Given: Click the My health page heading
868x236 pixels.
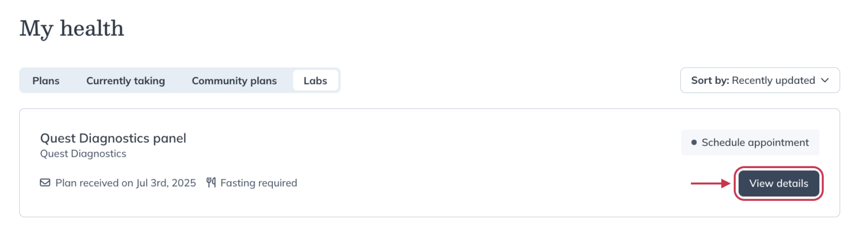Looking at the screenshot, I should click(72, 28).
